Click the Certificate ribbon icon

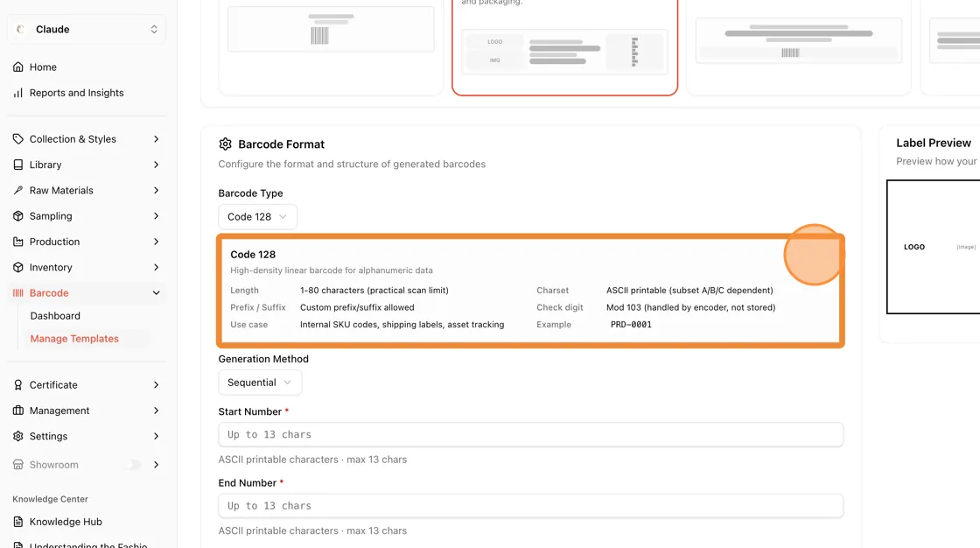click(x=18, y=384)
